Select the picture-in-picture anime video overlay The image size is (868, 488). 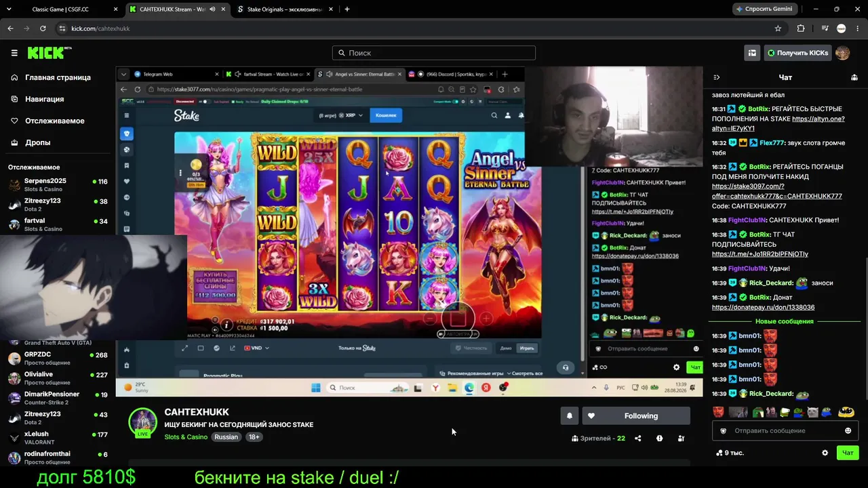point(94,287)
